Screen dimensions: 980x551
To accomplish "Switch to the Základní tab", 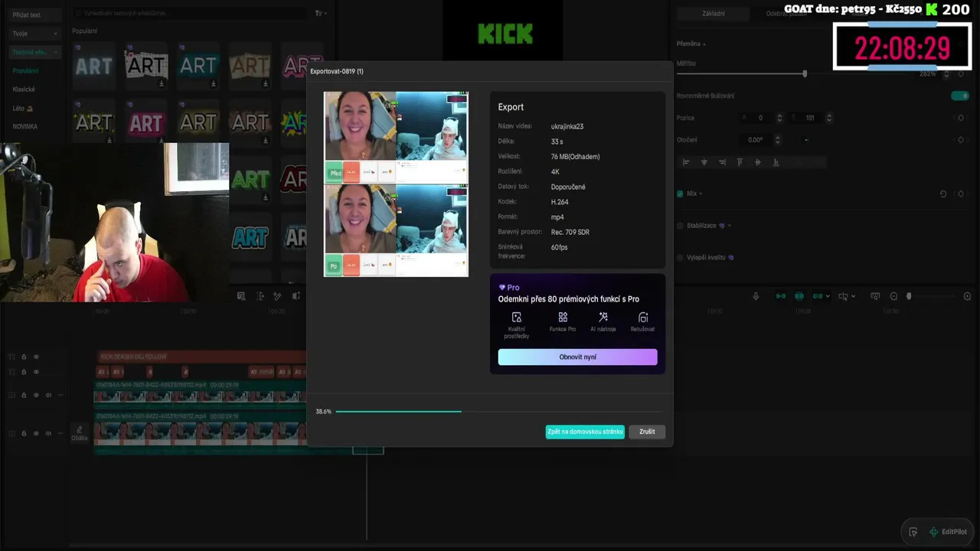I will coord(714,13).
